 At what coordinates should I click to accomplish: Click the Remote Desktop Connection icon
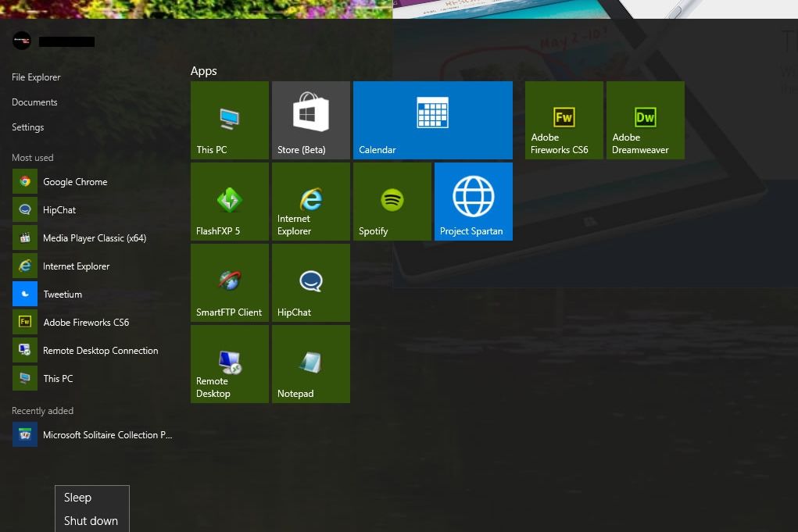pyautogui.click(x=25, y=350)
